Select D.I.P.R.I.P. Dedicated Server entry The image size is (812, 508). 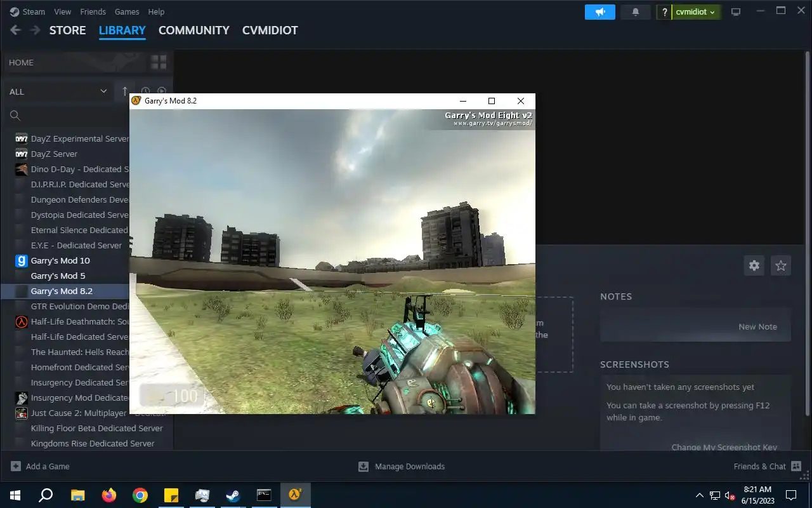[72, 184]
